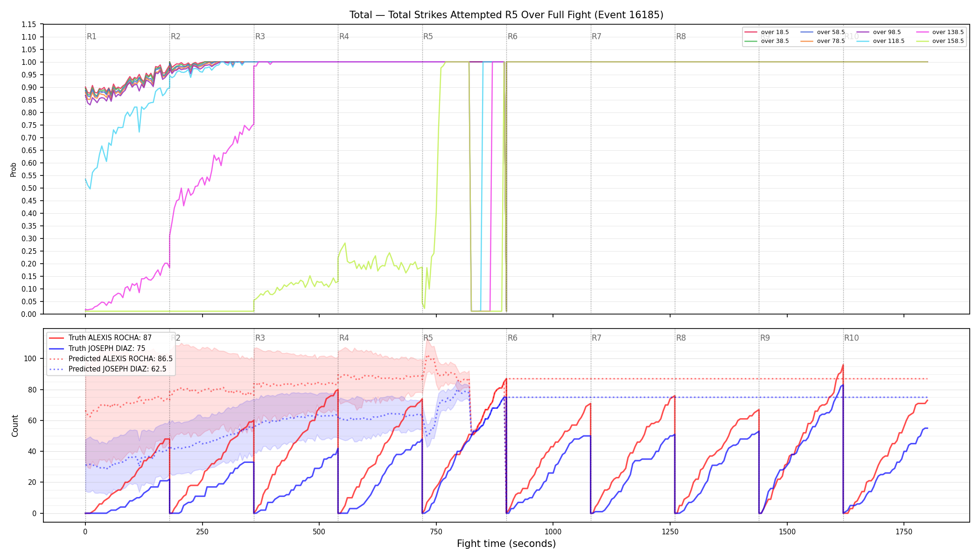The image size is (980, 560).
Task: Click the R10 label in the count chart
Action: click(x=851, y=338)
